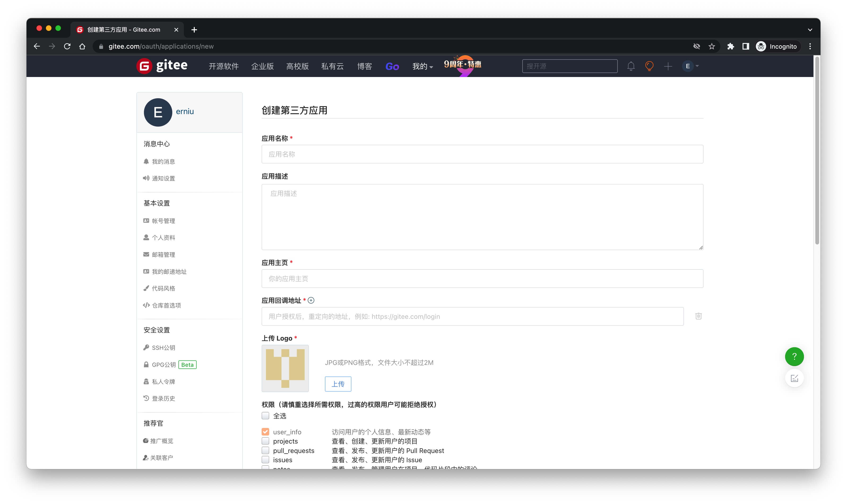
Task: Open SSH公钥 settings in the sidebar
Action: [163, 347]
